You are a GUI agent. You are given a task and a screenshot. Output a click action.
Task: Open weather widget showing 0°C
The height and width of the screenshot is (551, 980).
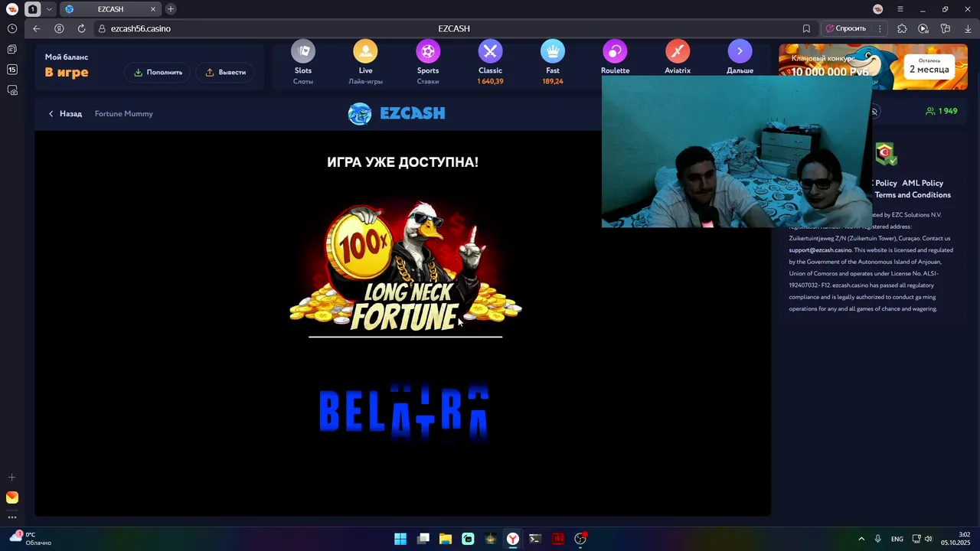click(x=31, y=539)
